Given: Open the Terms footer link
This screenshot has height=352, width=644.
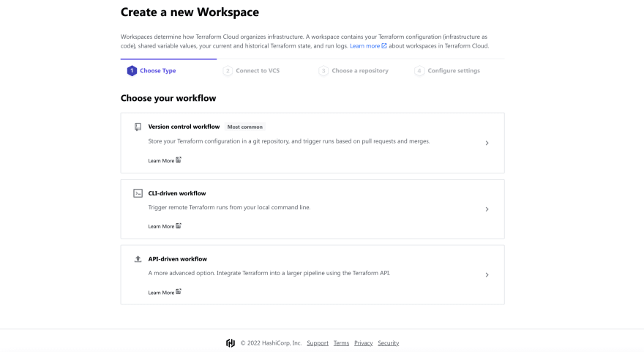Looking at the screenshot, I should click(341, 343).
